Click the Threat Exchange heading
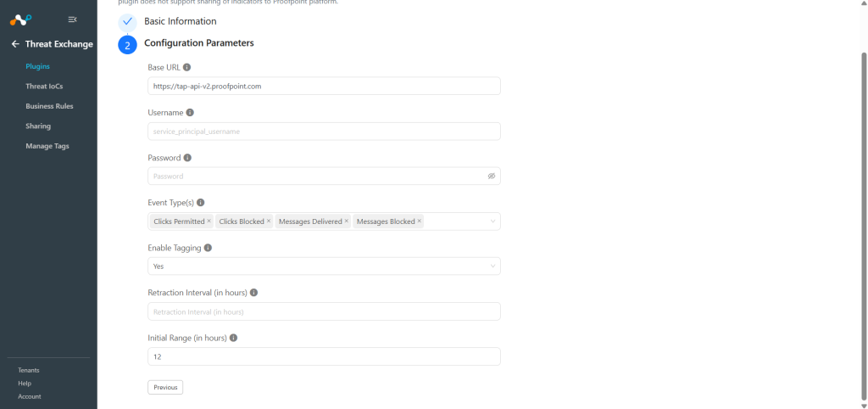The image size is (868, 409). click(59, 44)
